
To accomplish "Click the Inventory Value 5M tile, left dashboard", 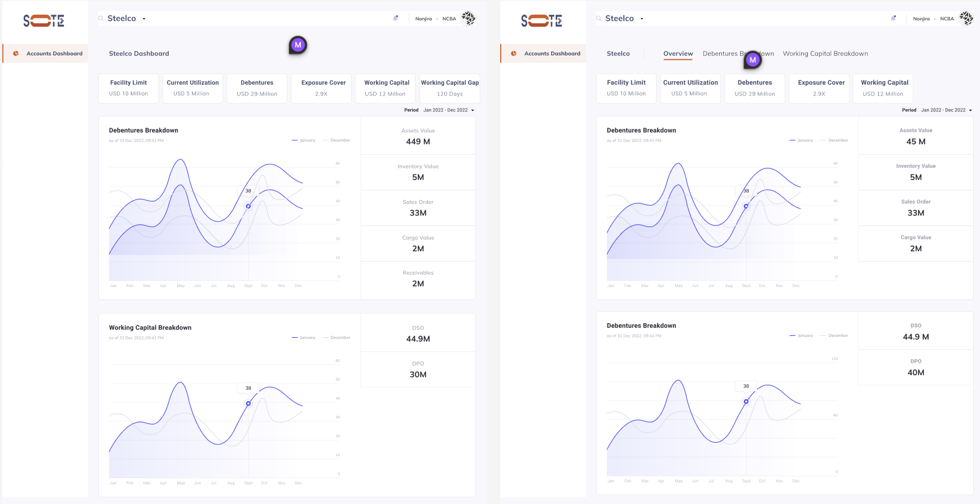I will pyautogui.click(x=418, y=172).
